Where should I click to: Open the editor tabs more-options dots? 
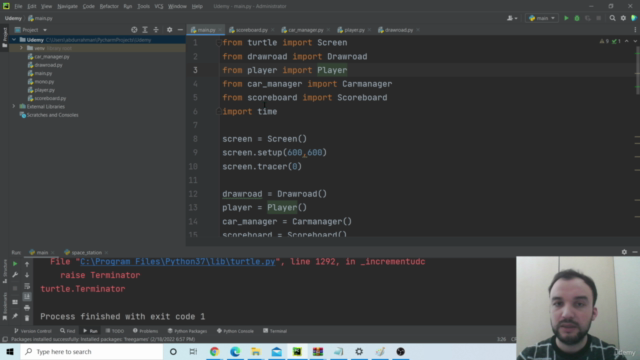click(635, 30)
